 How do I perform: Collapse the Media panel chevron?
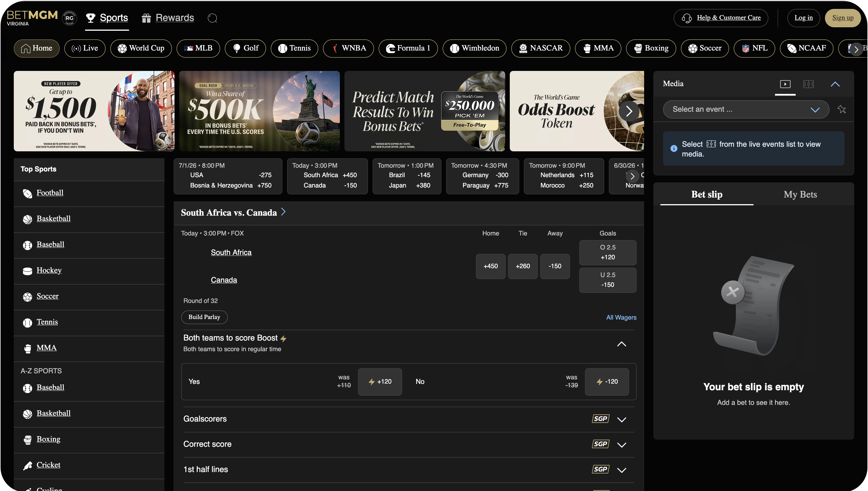(x=835, y=84)
